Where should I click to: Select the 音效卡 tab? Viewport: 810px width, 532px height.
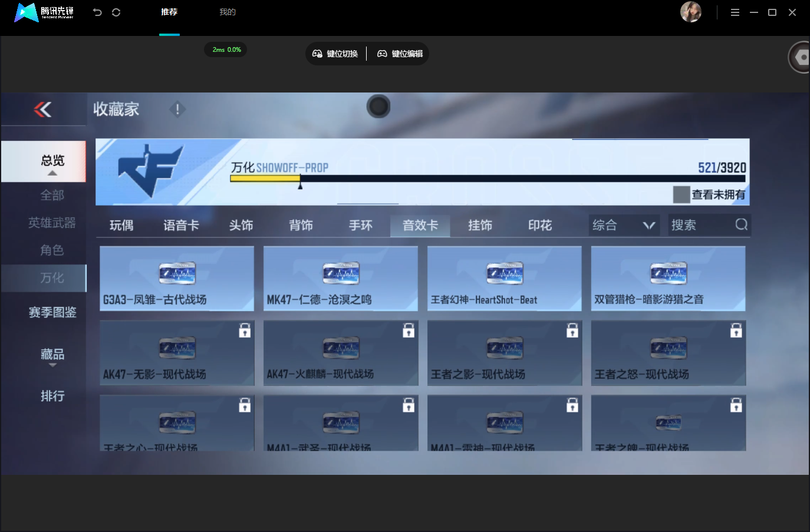tap(420, 225)
